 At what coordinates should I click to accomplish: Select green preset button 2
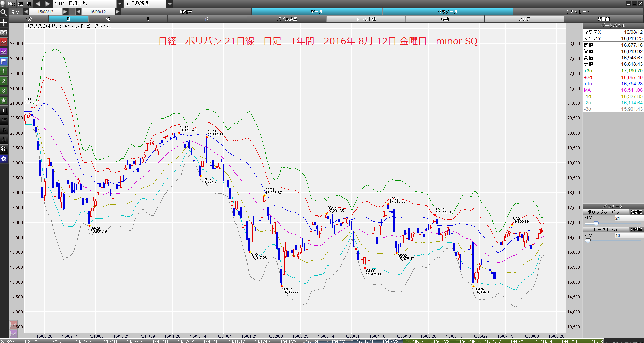4,81
